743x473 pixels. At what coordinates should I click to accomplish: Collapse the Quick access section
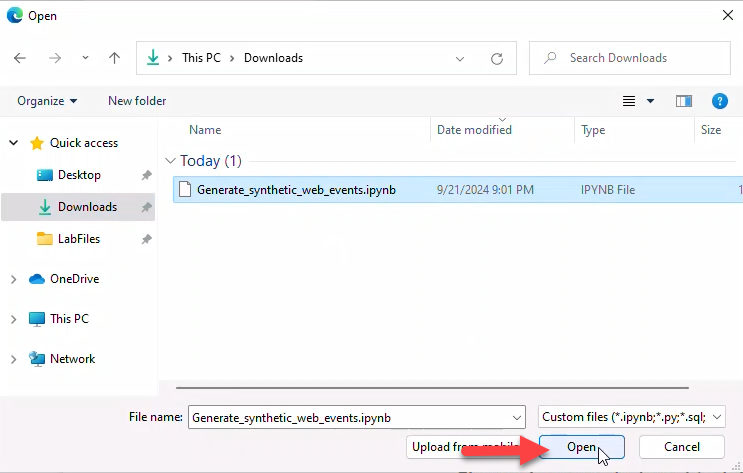coord(13,143)
